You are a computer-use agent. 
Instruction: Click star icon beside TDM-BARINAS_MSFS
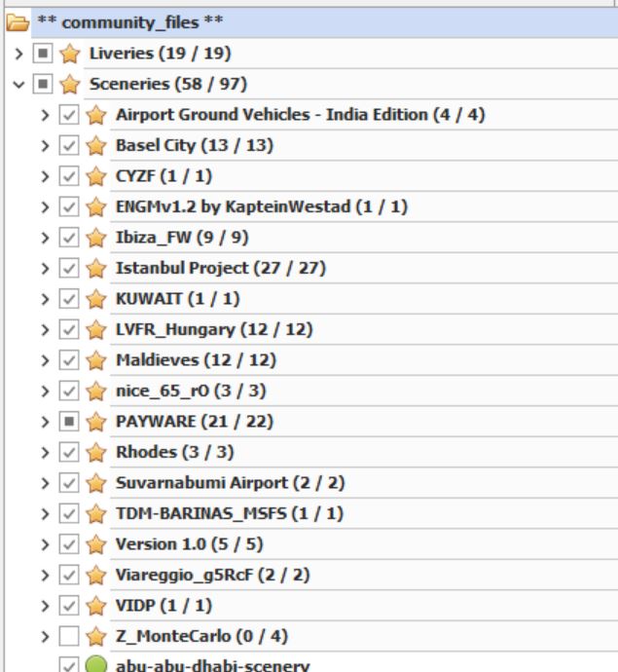[96, 513]
